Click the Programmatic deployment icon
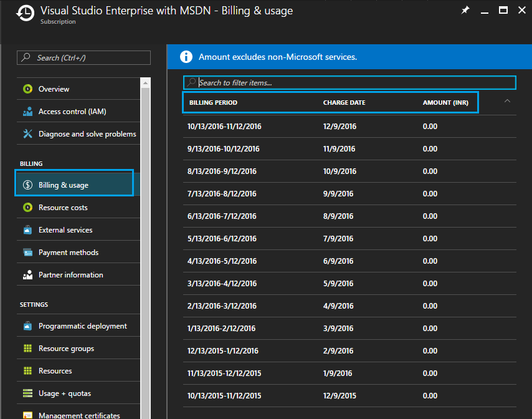The image size is (532, 419). point(27,326)
